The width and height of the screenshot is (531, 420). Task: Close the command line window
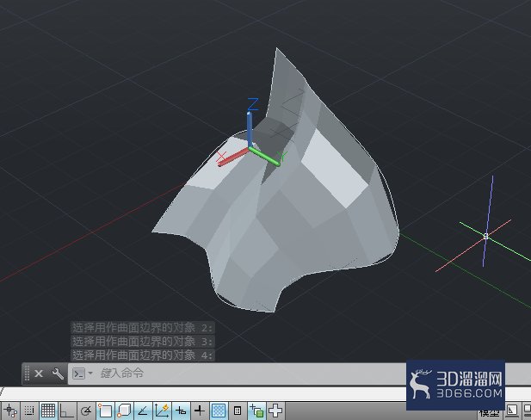pos(39,374)
